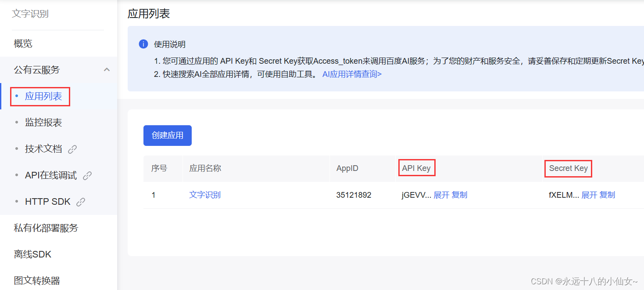Copy the API Key with 复制
Screen dimensions: 644x290
point(459,195)
